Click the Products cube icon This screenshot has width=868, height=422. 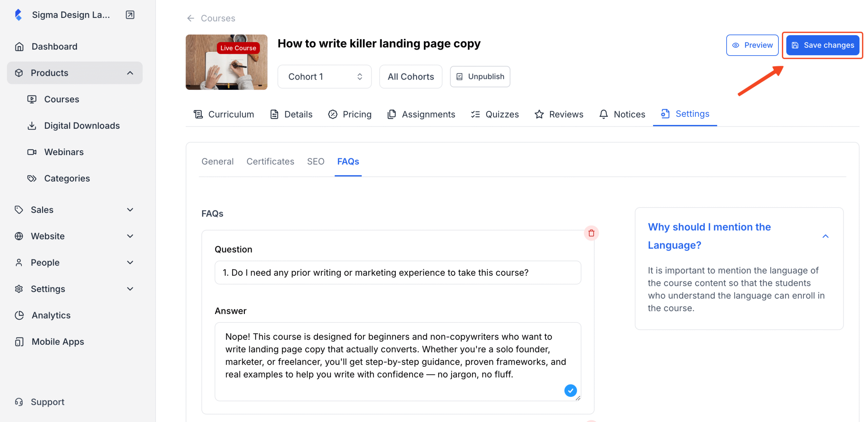[x=19, y=73]
